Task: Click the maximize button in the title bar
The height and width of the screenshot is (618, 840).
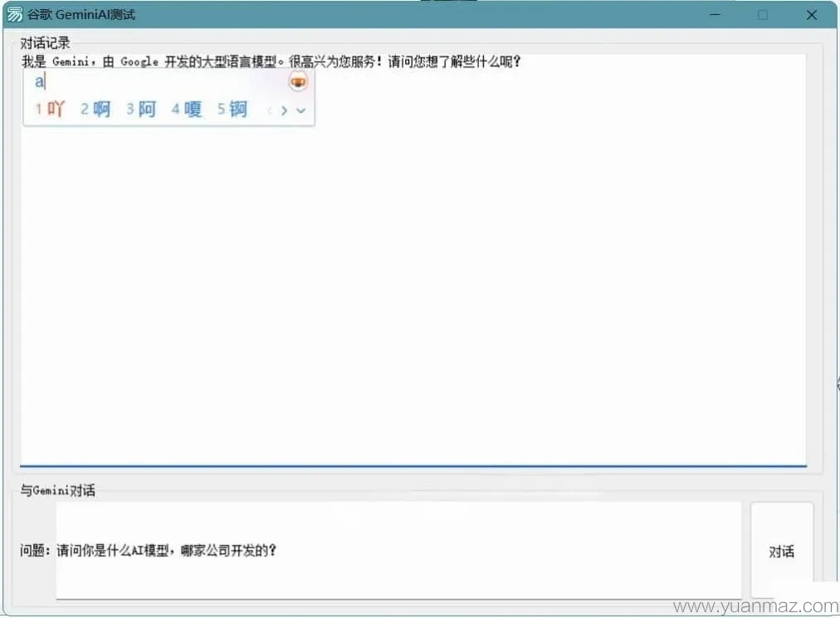Action: (x=763, y=14)
